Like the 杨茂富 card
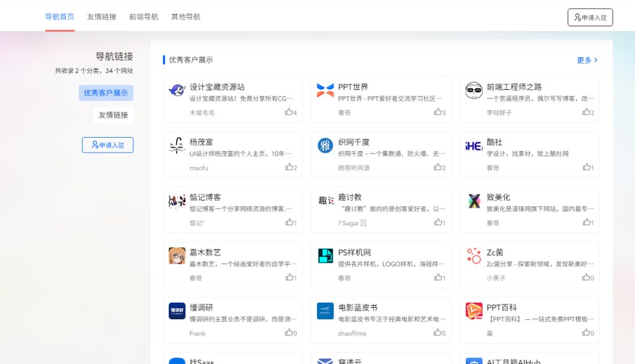 (x=291, y=167)
